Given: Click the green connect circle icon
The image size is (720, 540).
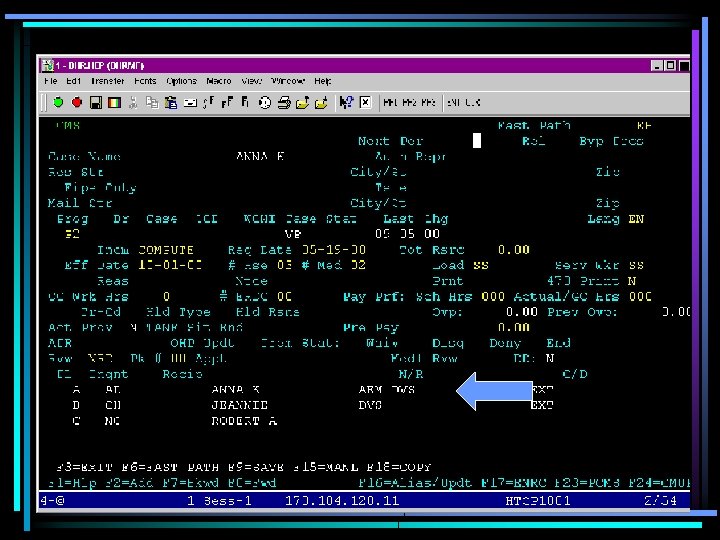Looking at the screenshot, I should click(x=58, y=102).
